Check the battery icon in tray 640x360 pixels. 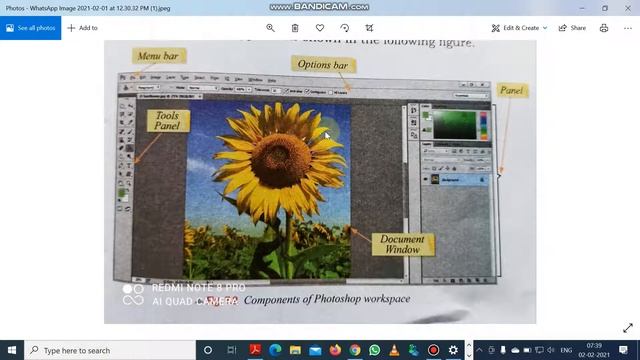tap(527, 350)
